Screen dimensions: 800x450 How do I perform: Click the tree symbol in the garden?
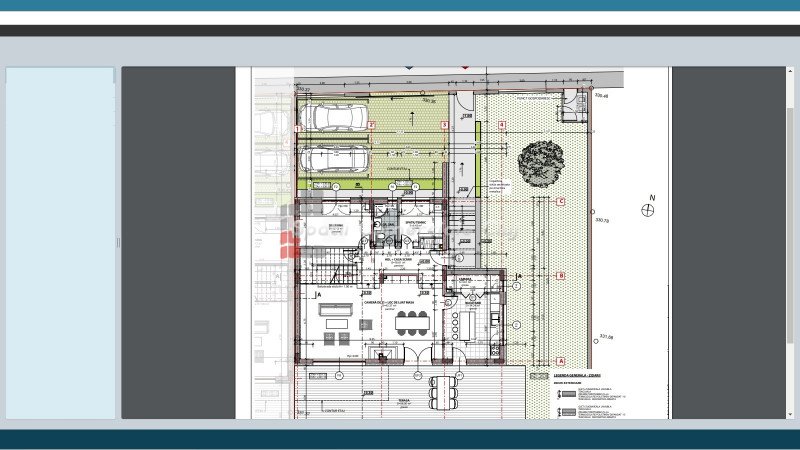(x=541, y=158)
